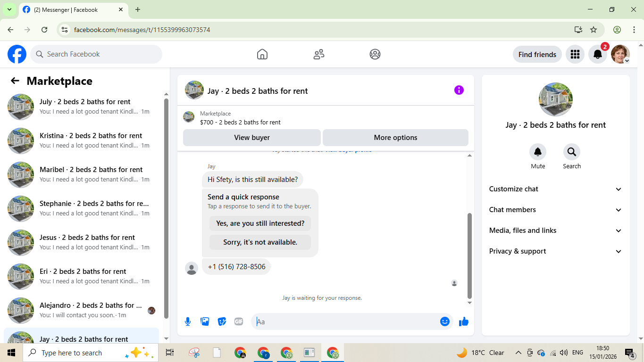Click the phone number message bubble
Viewport: 644px width, 362px height.
pos(236,267)
